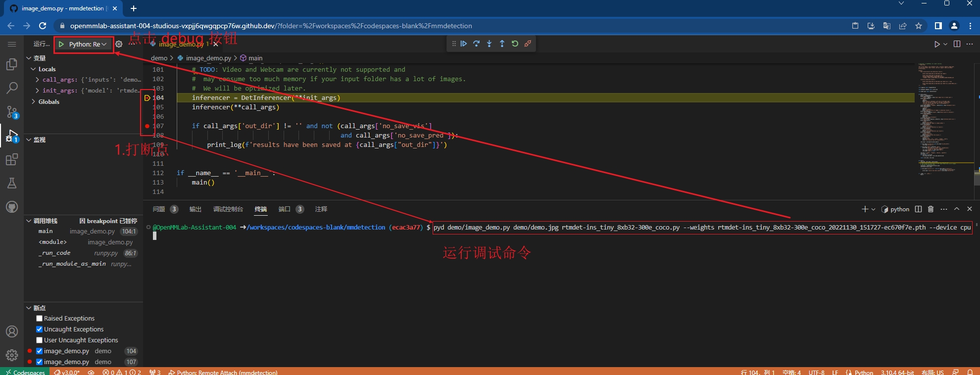Click the debug Continue button

pyautogui.click(x=464, y=44)
